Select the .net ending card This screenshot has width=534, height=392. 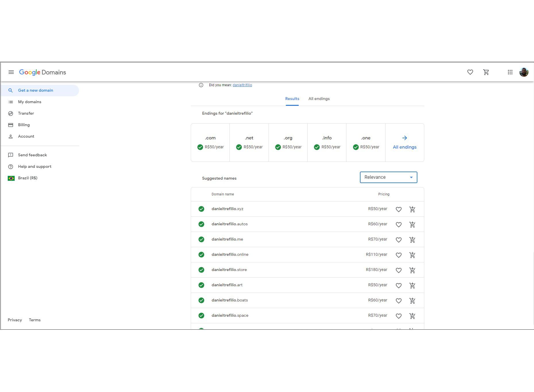pos(249,143)
